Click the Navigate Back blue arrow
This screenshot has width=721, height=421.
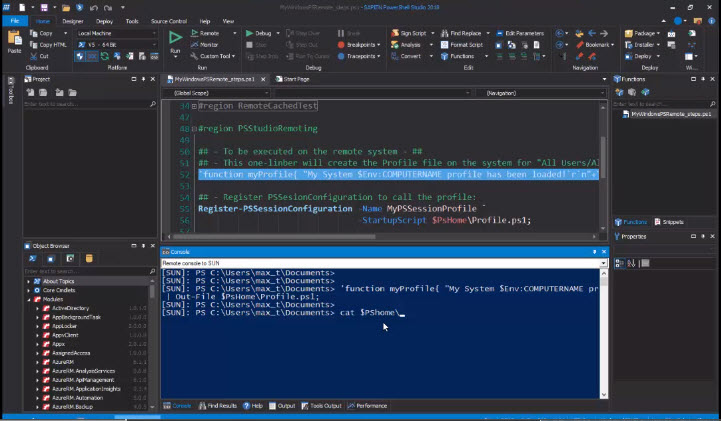tap(592, 33)
